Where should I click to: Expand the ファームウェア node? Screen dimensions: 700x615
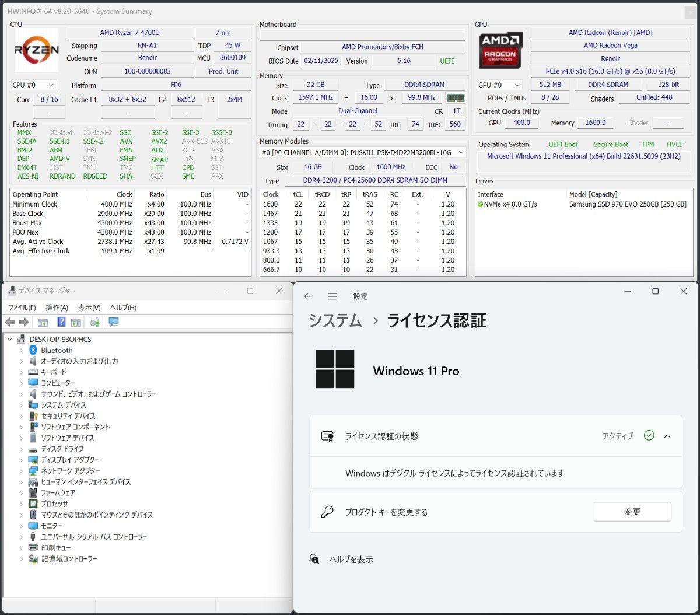[x=22, y=493]
